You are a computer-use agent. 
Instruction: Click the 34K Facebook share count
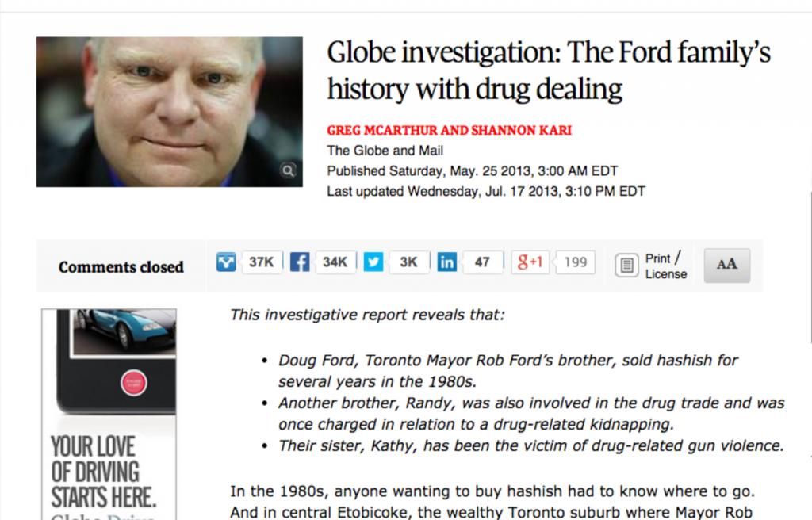[335, 262]
